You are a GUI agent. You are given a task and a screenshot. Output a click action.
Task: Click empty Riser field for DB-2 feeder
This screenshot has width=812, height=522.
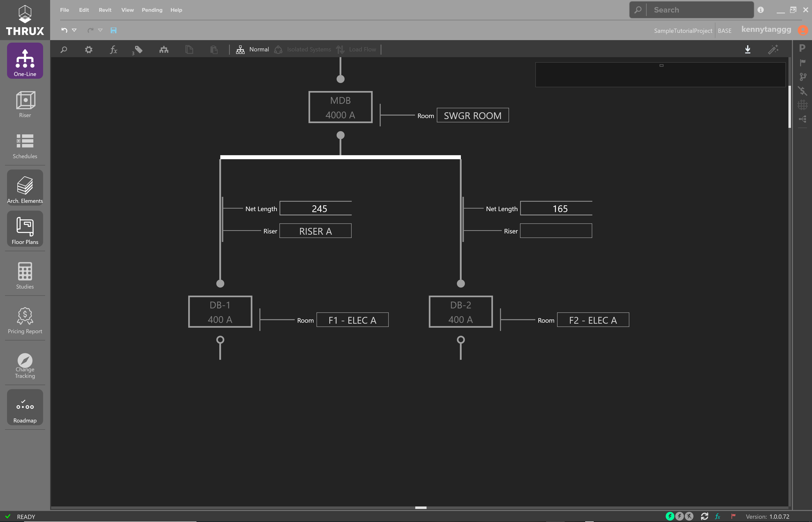point(556,231)
